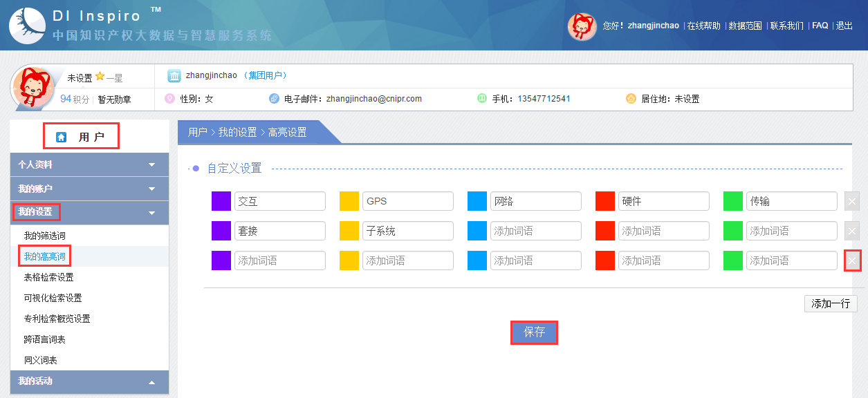Click the 保存 button

(x=534, y=332)
